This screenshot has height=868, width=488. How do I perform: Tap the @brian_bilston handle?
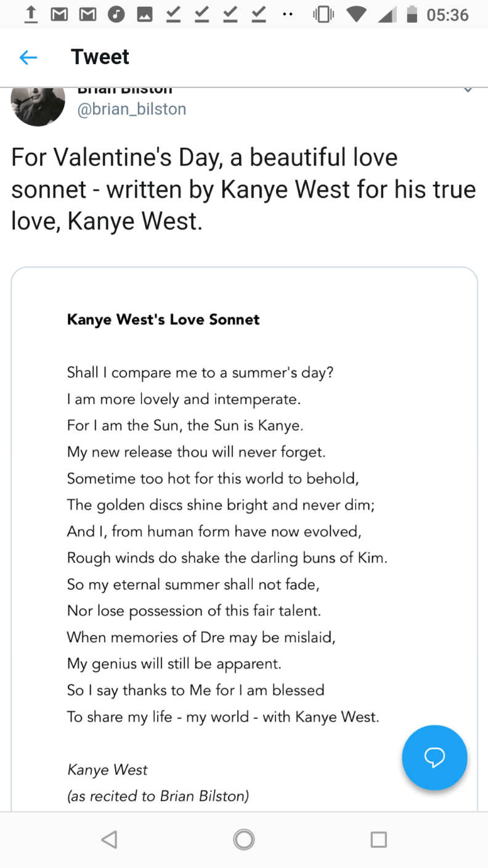[132, 108]
